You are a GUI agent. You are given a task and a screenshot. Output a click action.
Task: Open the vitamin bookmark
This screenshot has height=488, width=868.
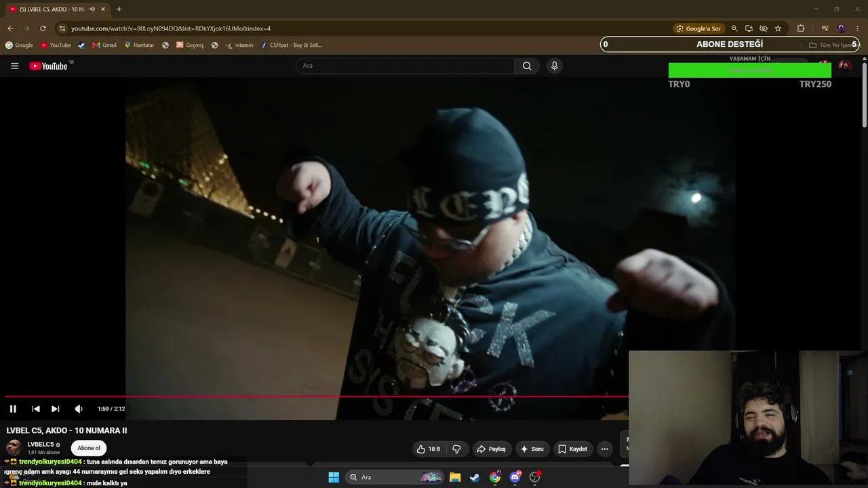pyautogui.click(x=239, y=45)
